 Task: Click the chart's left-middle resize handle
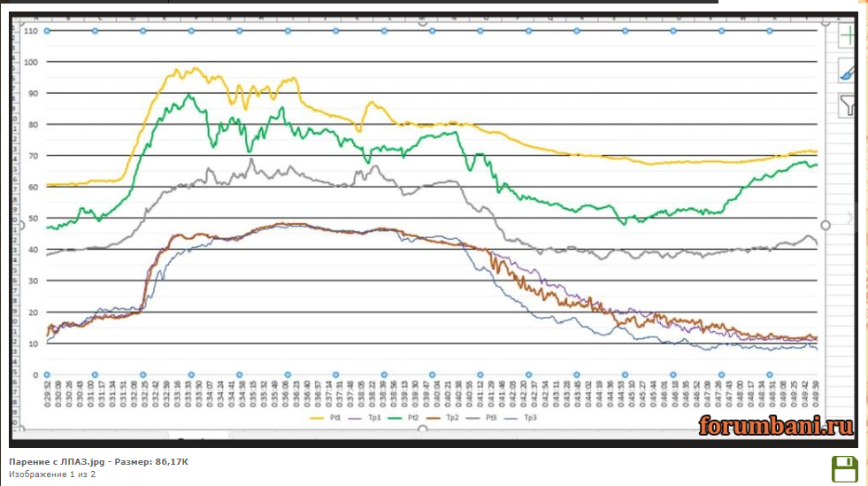point(21,225)
